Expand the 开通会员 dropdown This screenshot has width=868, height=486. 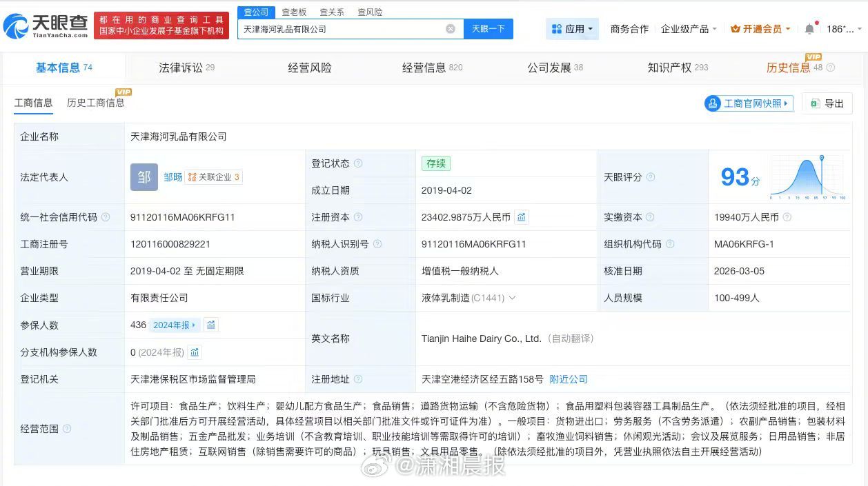[760, 29]
